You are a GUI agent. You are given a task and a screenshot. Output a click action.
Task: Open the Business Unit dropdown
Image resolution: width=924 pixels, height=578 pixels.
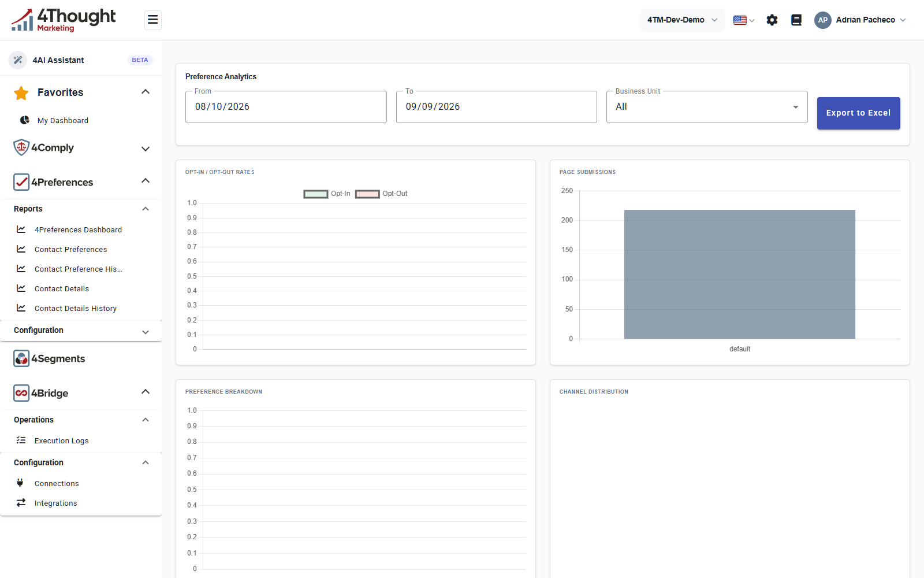(707, 107)
